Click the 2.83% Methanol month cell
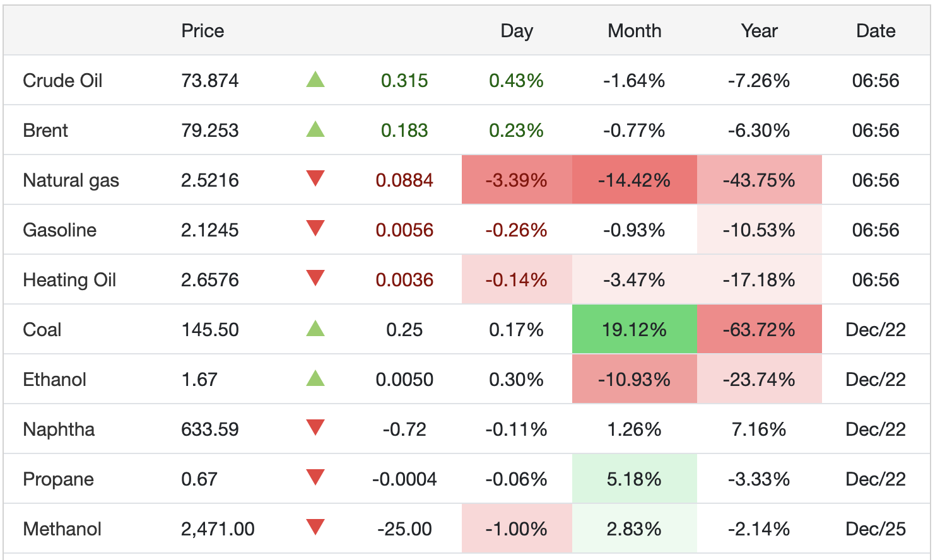 [635, 528]
